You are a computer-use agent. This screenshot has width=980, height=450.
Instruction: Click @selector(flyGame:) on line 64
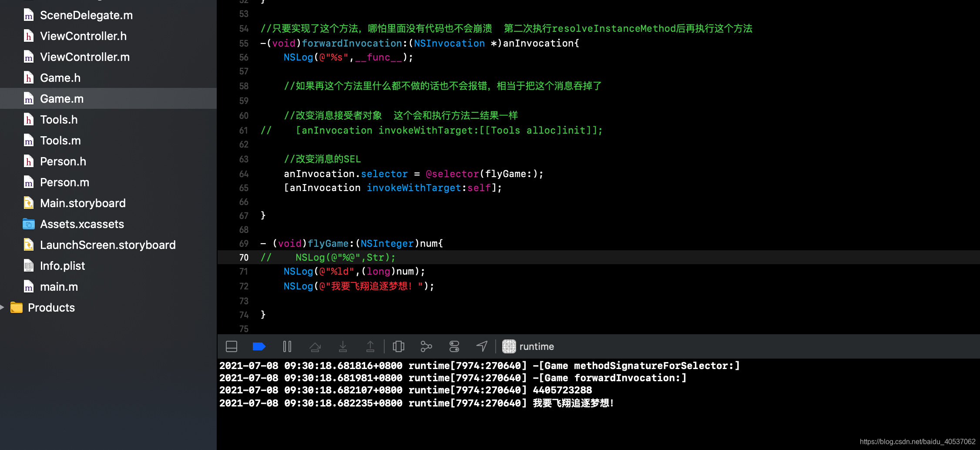[x=482, y=174]
